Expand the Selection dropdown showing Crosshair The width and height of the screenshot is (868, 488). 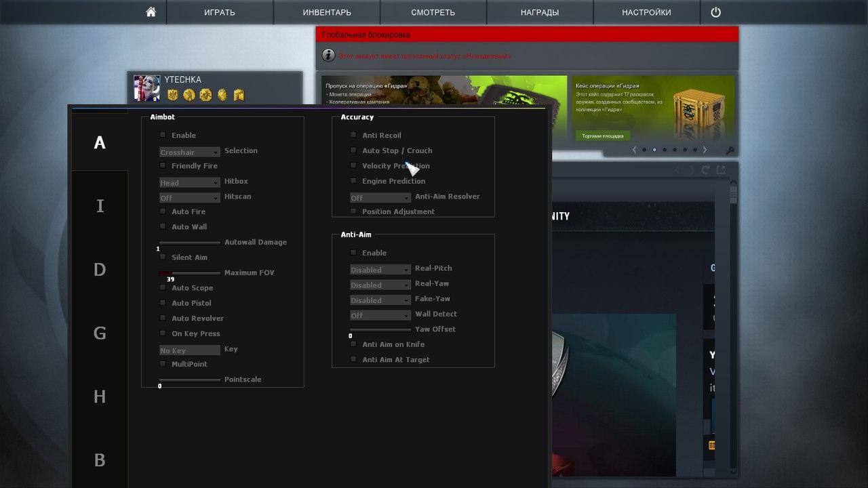pos(189,152)
